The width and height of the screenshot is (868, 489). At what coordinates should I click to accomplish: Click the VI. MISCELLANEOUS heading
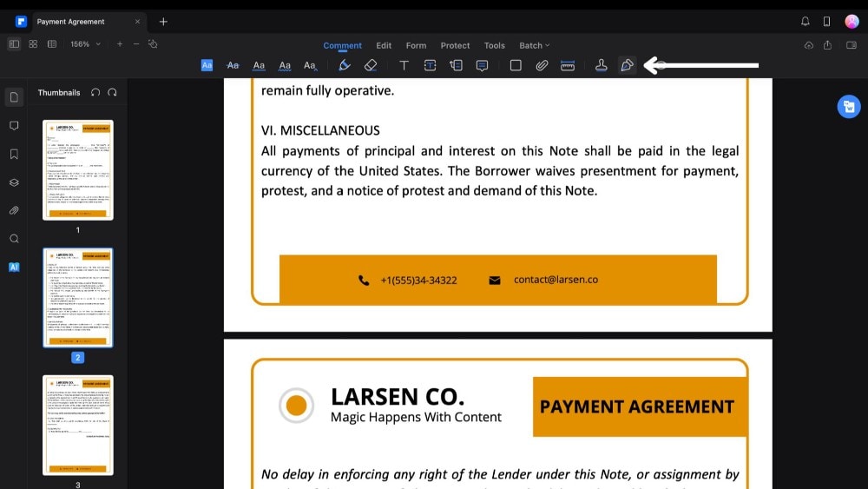tap(320, 130)
